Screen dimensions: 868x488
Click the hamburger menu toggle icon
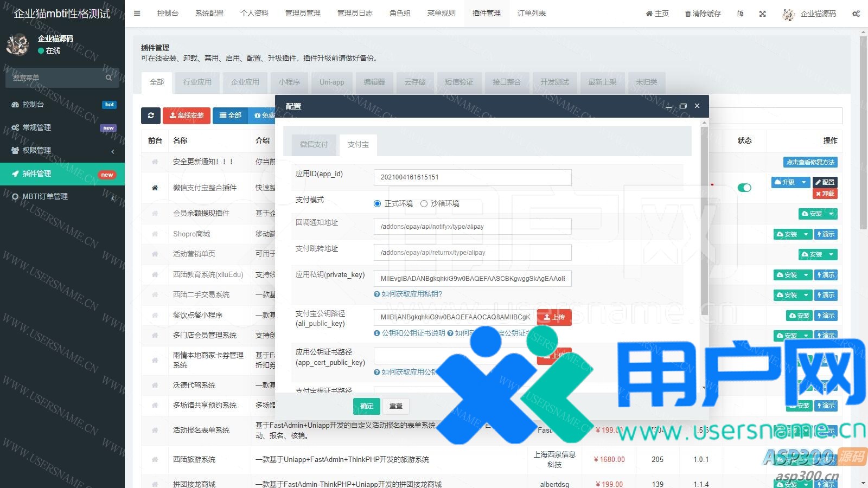[137, 14]
